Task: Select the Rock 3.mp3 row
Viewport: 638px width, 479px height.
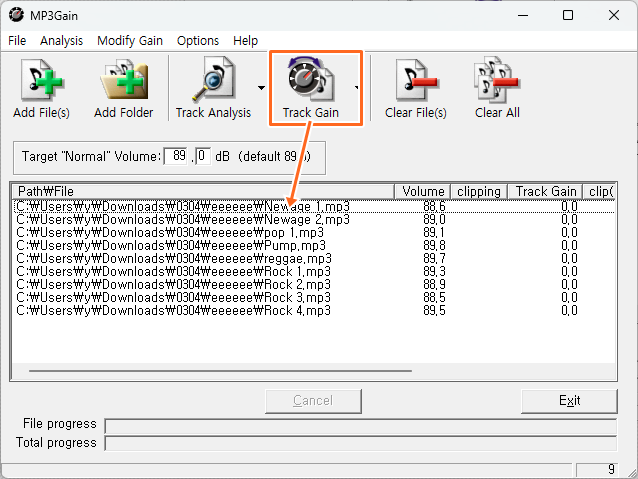Action: (x=314, y=297)
